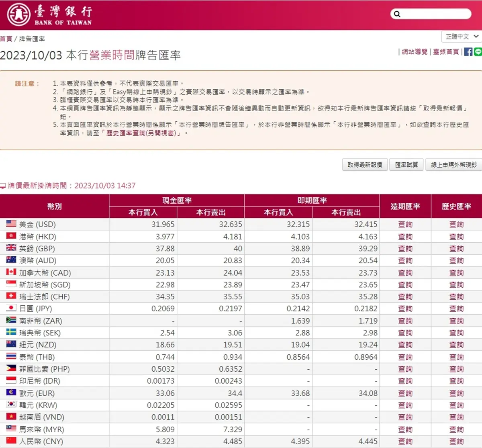Click the search magnifier icon
Viewport: 482px width, 448px height.
tap(397, 14)
